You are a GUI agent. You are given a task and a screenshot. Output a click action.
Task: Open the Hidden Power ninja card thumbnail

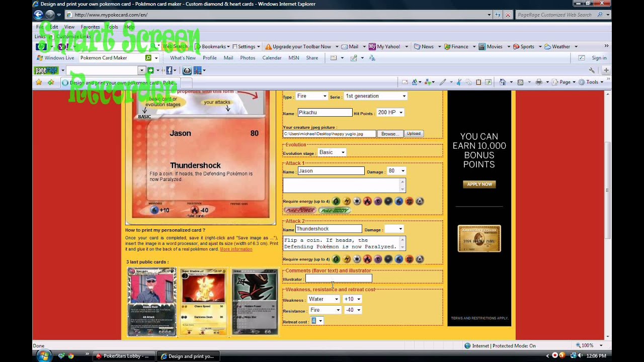coord(255,302)
